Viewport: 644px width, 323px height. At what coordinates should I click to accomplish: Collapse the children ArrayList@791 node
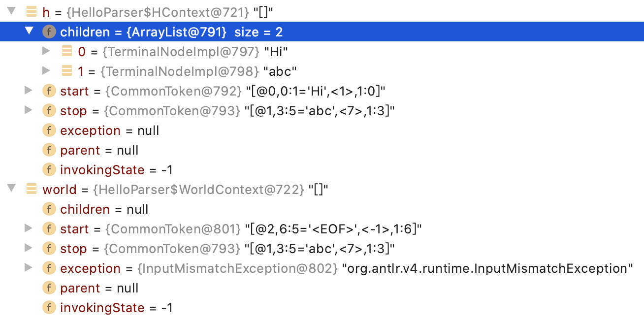pos(30,32)
